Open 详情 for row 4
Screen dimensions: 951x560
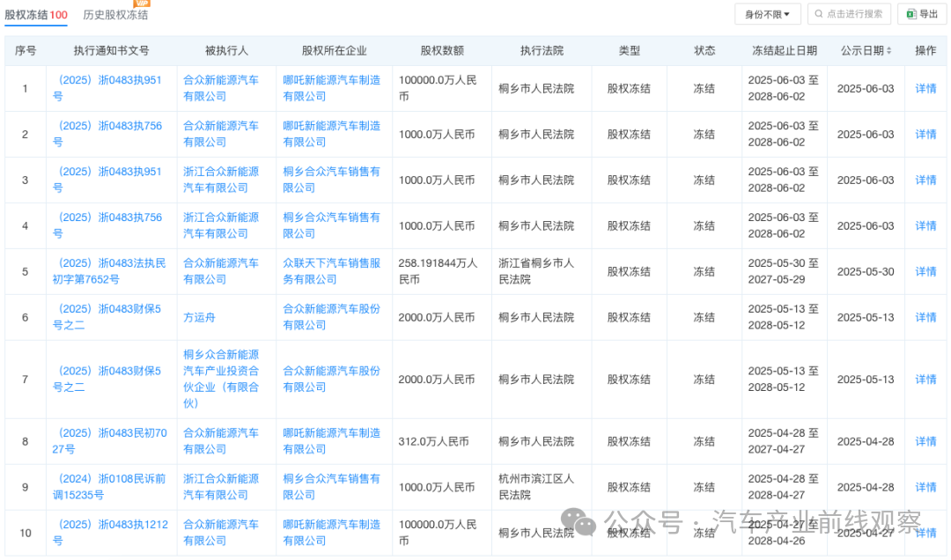pyautogui.click(x=925, y=225)
